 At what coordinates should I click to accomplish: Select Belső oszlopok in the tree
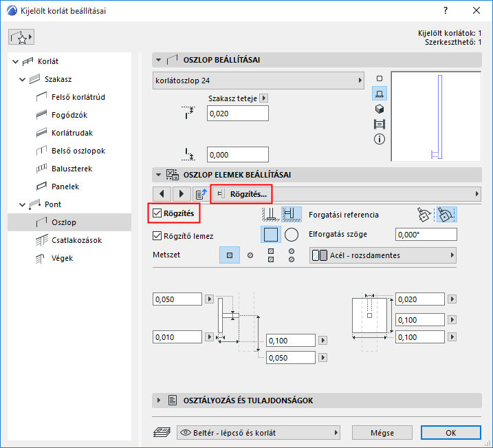(x=78, y=151)
